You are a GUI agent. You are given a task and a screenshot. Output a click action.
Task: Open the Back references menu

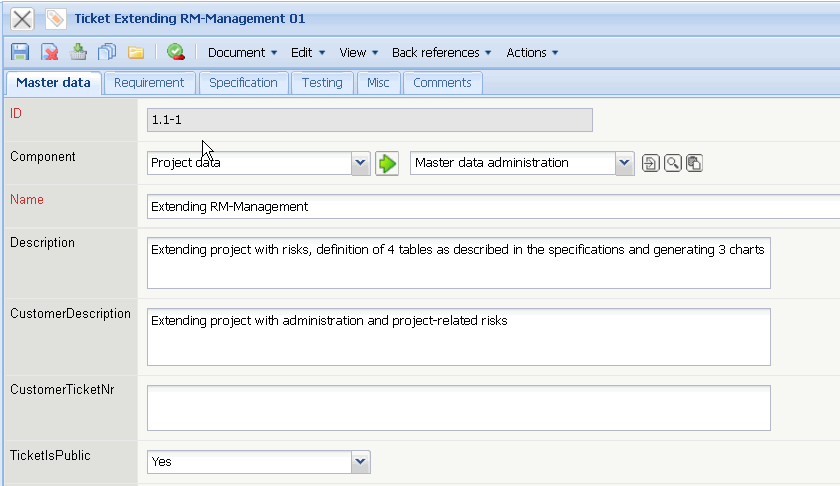pos(441,52)
